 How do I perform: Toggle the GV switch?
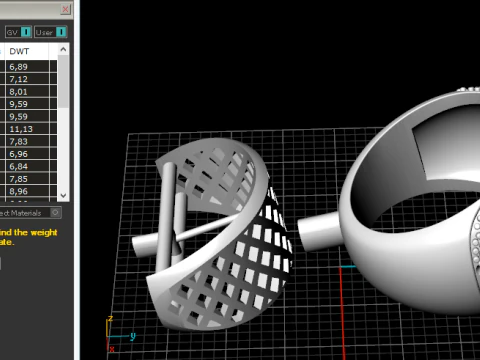pos(18,32)
